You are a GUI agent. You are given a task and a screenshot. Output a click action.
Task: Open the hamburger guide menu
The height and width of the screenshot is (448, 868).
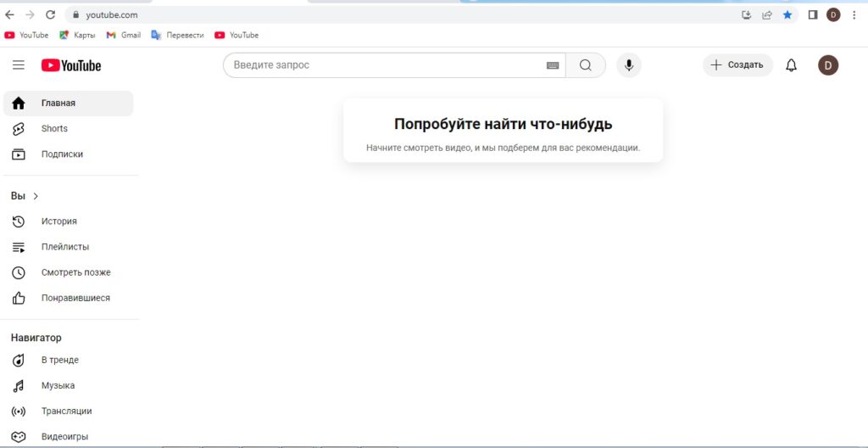pyautogui.click(x=19, y=65)
